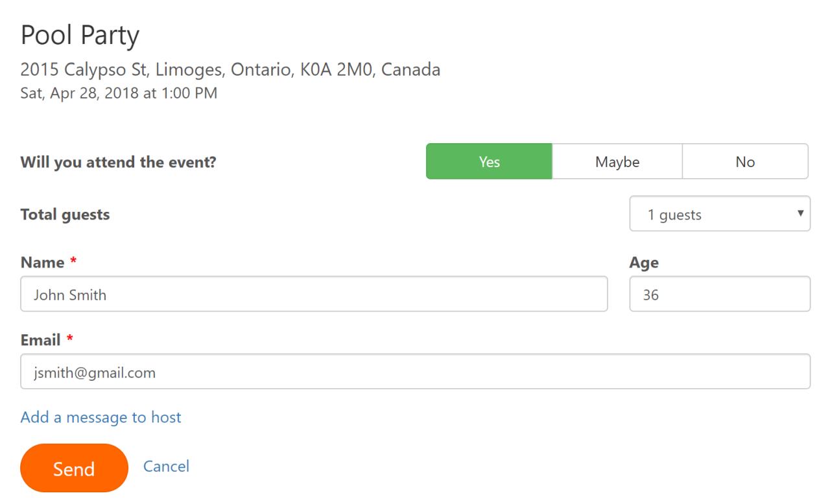Focus the Age input showing 36
830x504 pixels.
click(x=720, y=294)
